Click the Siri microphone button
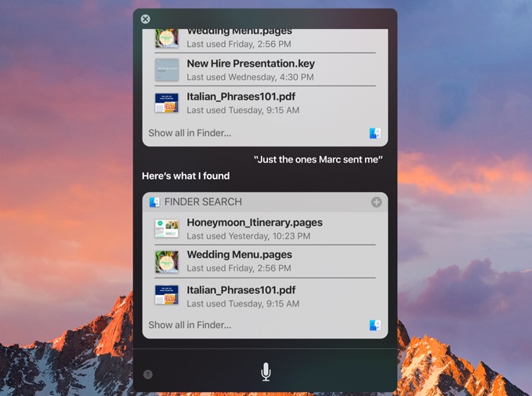Viewport: 532px width, 396px height. tap(266, 372)
